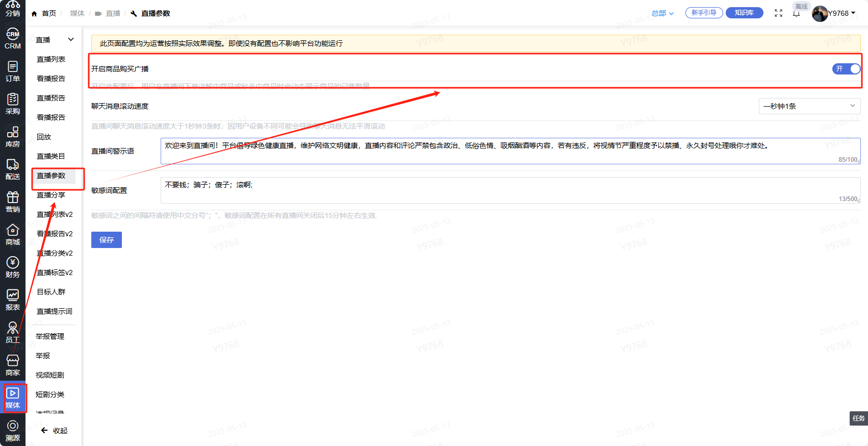Open the 聊天消息滚动速度 dropdown

point(809,106)
